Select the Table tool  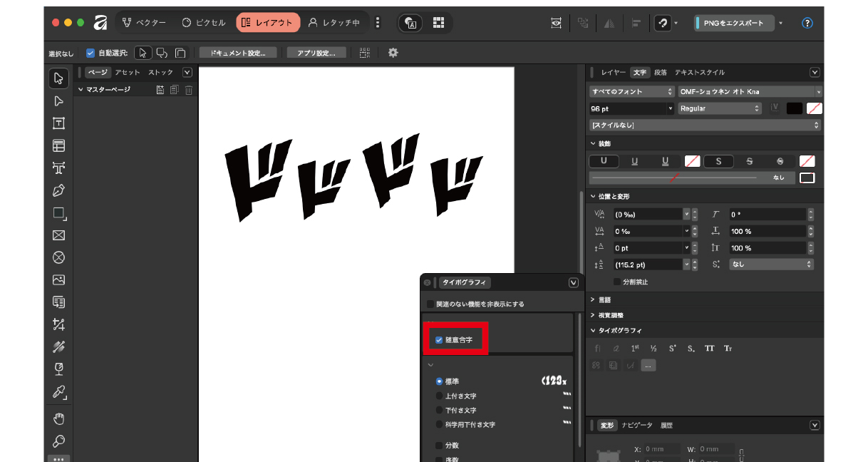[59, 145]
